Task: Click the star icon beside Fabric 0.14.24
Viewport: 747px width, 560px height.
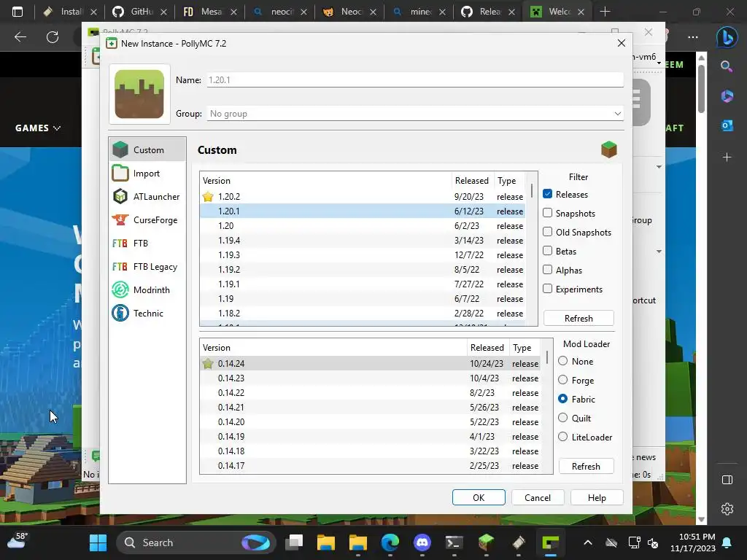Action: 208,363
